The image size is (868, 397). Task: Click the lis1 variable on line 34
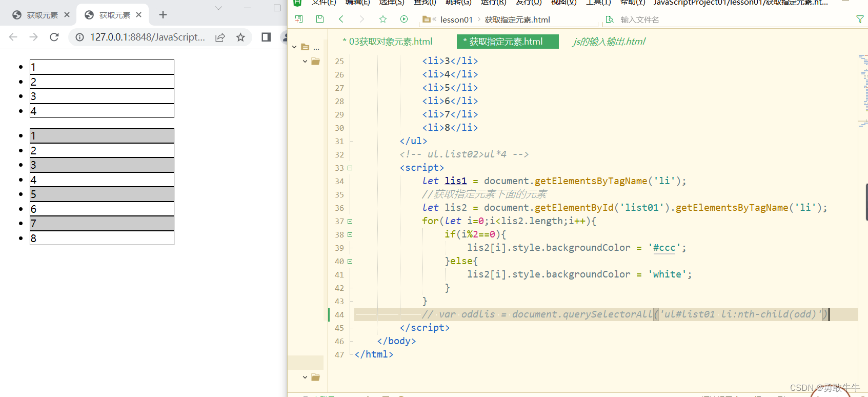[456, 181]
